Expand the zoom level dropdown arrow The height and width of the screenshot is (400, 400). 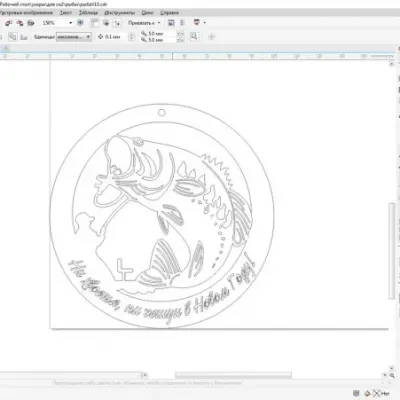(x=70, y=23)
